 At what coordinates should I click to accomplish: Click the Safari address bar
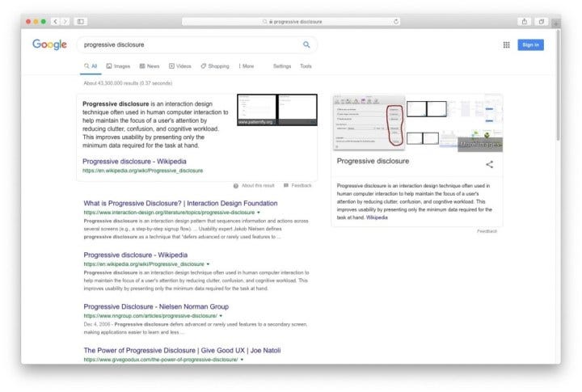(x=291, y=22)
